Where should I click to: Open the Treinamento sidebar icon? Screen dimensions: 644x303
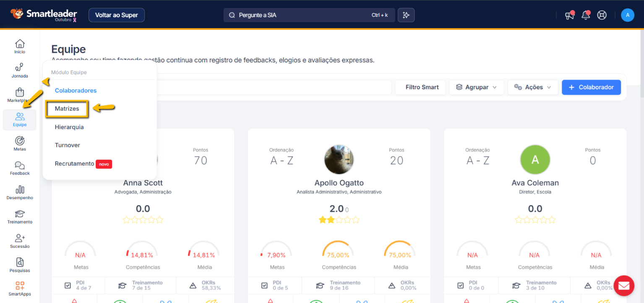20,217
